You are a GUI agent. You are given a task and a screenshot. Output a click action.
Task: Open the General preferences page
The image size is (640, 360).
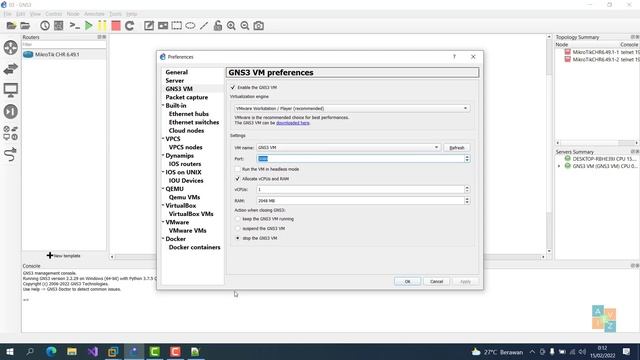[177, 72]
